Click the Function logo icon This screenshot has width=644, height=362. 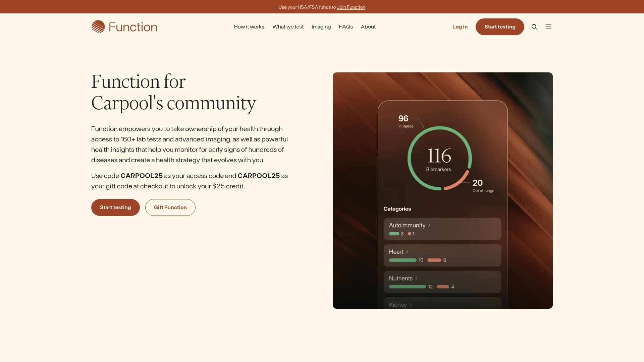click(x=98, y=27)
